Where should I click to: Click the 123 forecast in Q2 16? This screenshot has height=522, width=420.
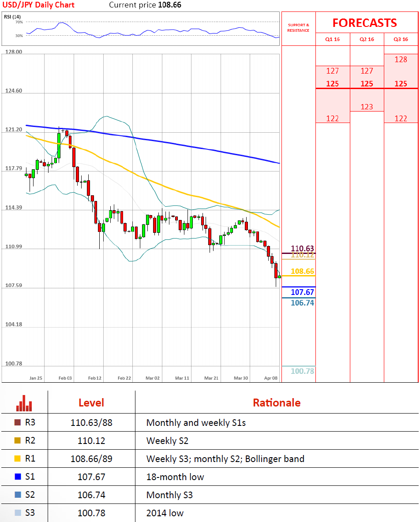point(367,107)
